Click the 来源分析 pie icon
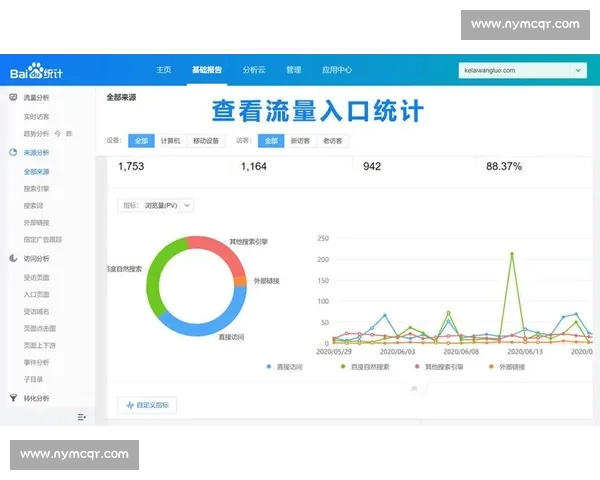The image size is (600, 480). 13,152
